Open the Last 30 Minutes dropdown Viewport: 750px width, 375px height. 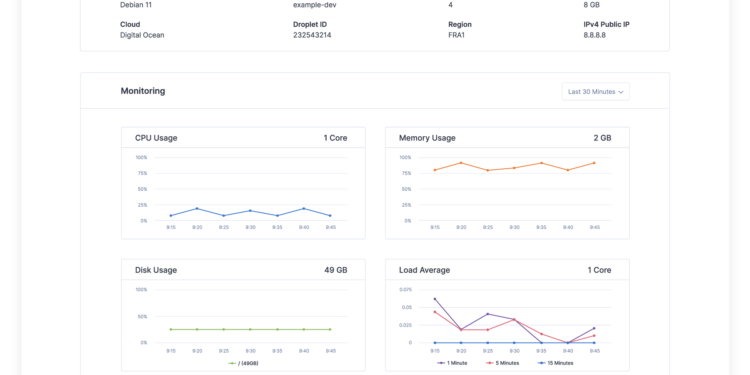[596, 91]
